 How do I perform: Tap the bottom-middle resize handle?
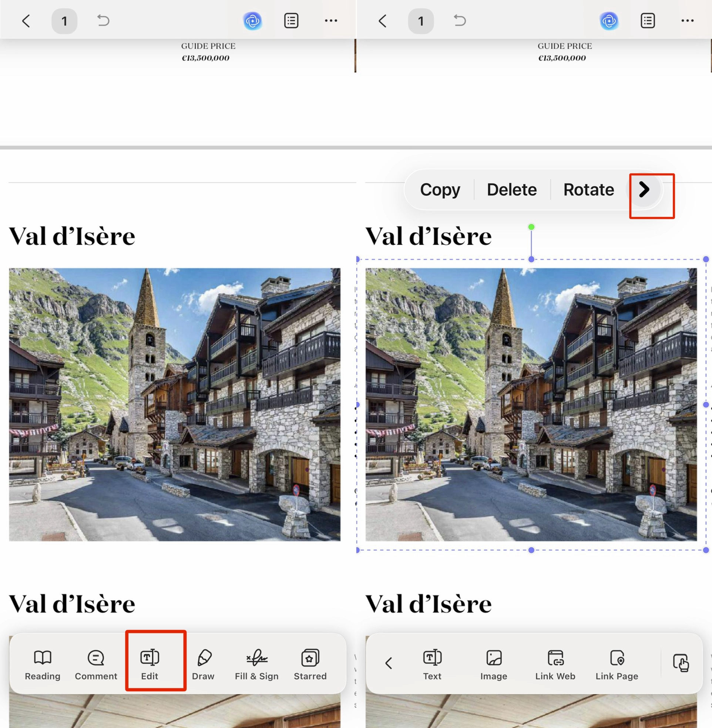point(531,550)
